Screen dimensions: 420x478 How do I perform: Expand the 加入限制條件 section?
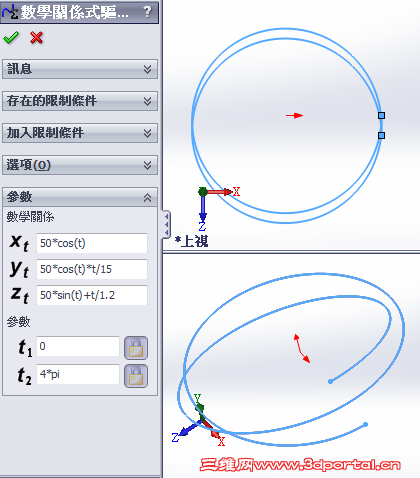(x=80, y=133)
